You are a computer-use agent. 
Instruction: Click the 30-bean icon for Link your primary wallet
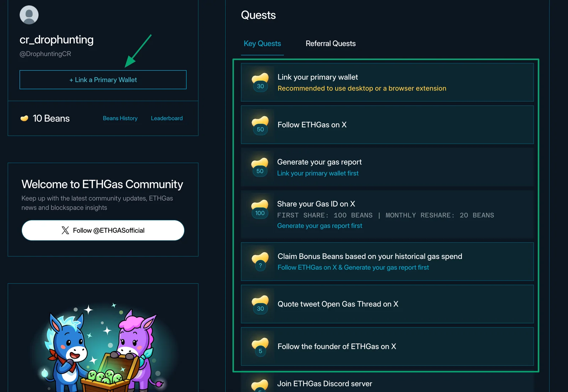pyautogui.click(x=260, y=82)
